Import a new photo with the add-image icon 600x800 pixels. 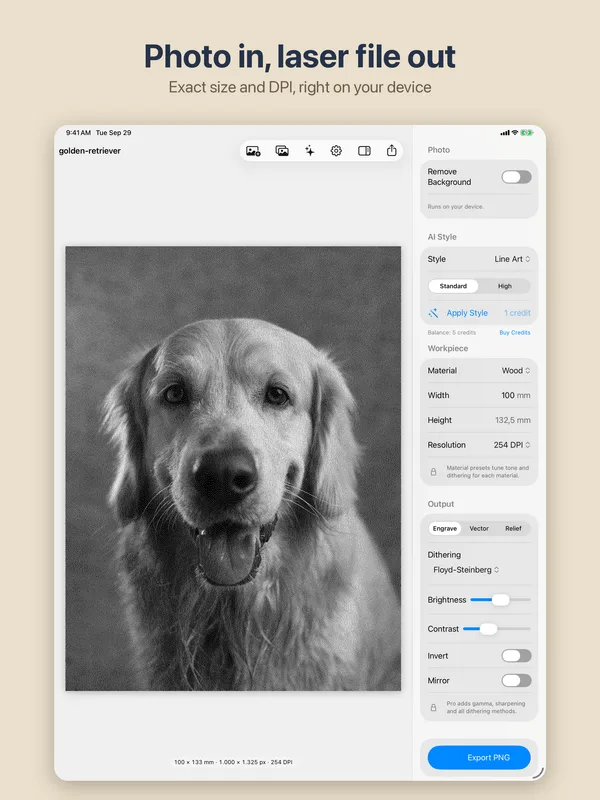[253, 151]
